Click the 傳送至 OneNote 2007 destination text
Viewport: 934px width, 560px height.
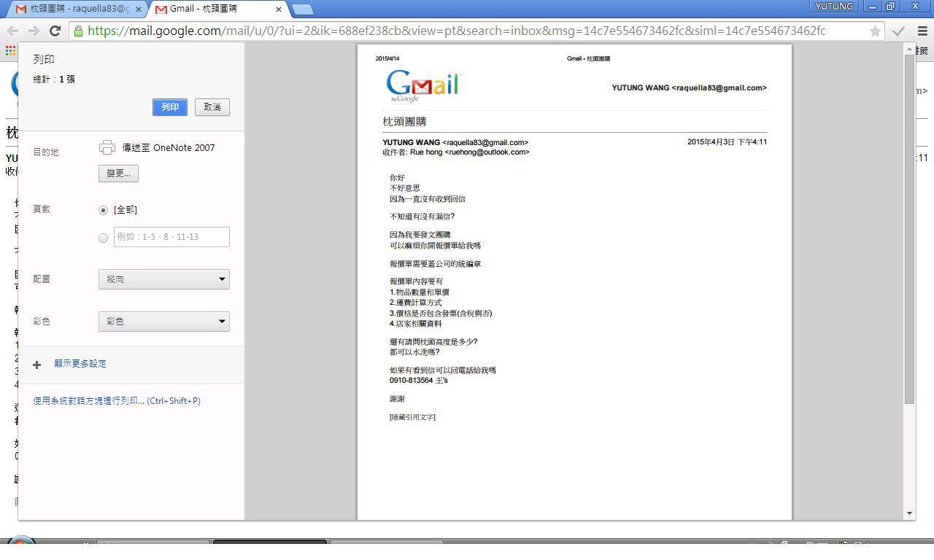click(x=169, y=147)
